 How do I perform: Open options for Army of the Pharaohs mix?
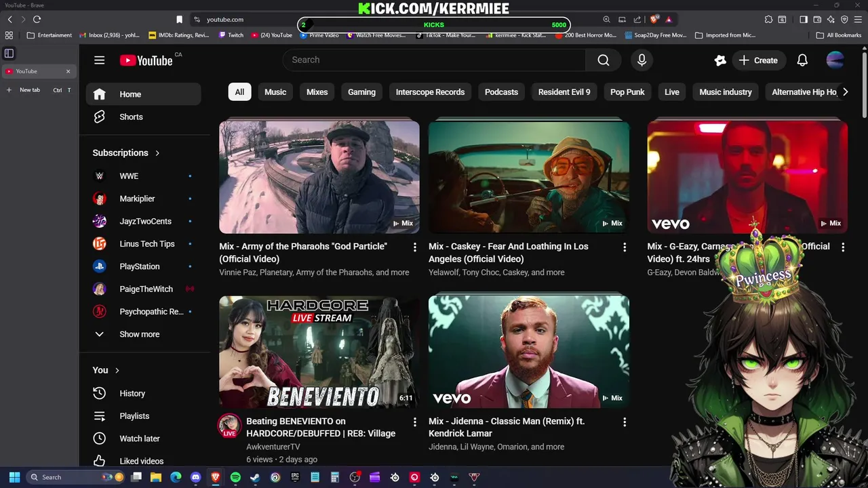(415, 247)
